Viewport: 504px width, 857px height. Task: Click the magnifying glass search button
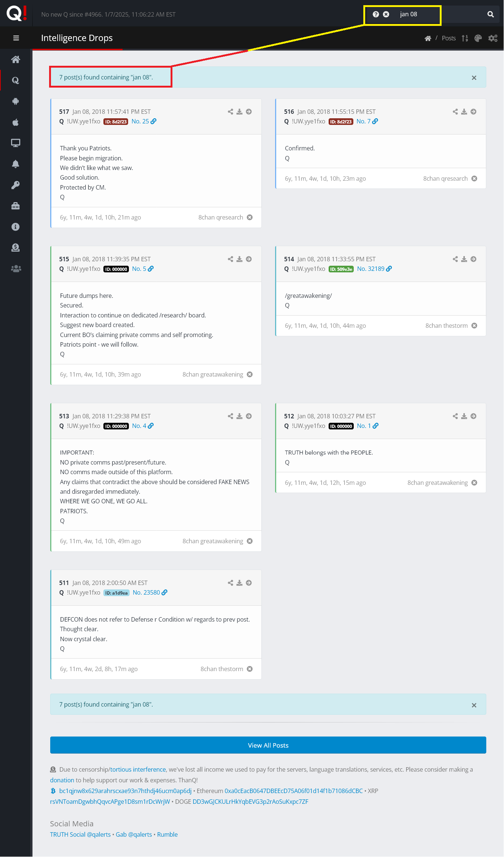point(491,14)
